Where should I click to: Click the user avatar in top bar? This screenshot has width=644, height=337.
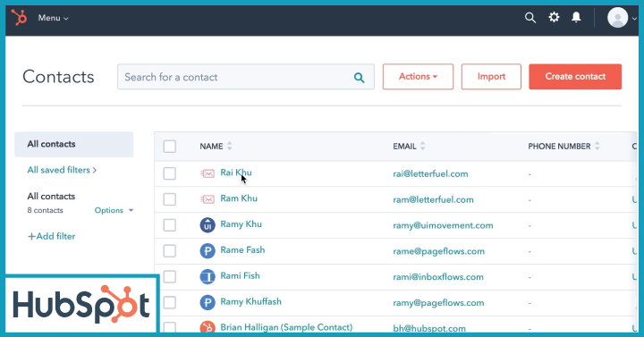pos(617,18)
